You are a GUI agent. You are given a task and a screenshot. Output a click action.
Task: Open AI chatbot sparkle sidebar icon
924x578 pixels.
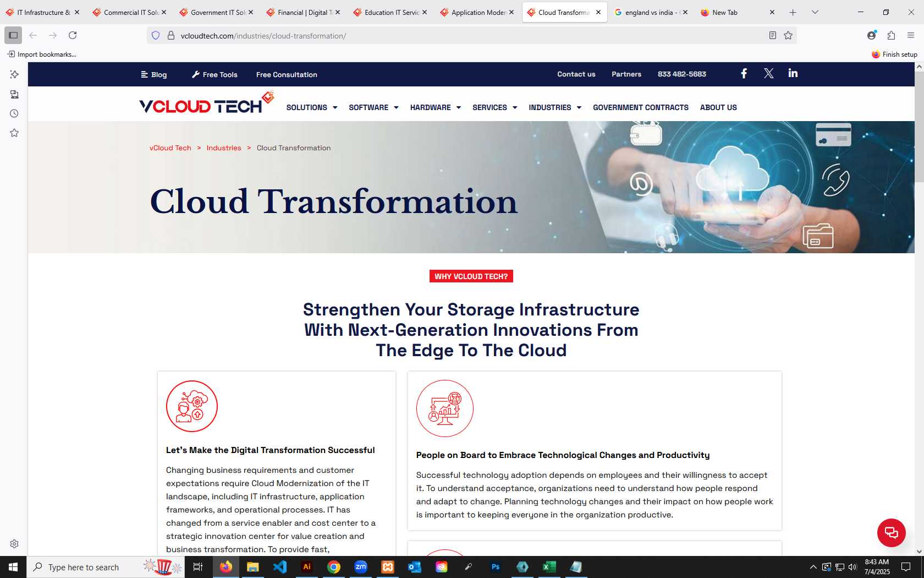tap(14, 74)
